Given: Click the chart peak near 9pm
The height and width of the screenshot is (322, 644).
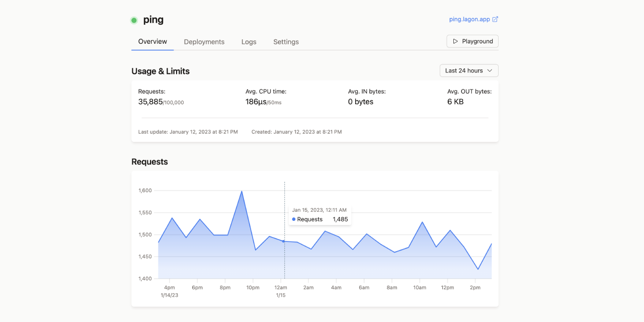Looking at the screenshot, I should click(x=242, y=191).
